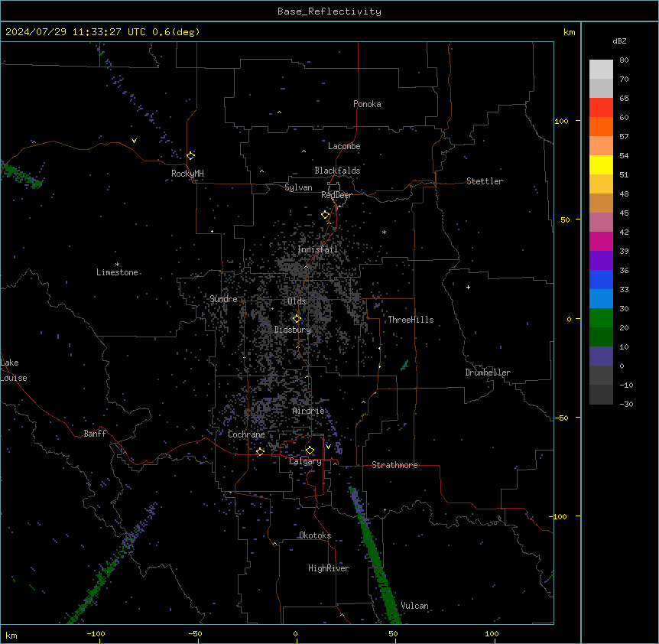The width and height of the screenshot is (659, 644).
Task: Select the slate-blue 10-0 dBZ legend swatch
Action: coord(601,356)
